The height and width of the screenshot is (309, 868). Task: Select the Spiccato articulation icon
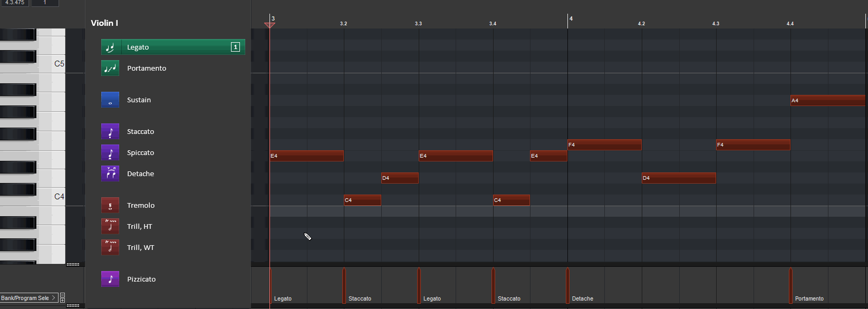(x=110, y=152)
